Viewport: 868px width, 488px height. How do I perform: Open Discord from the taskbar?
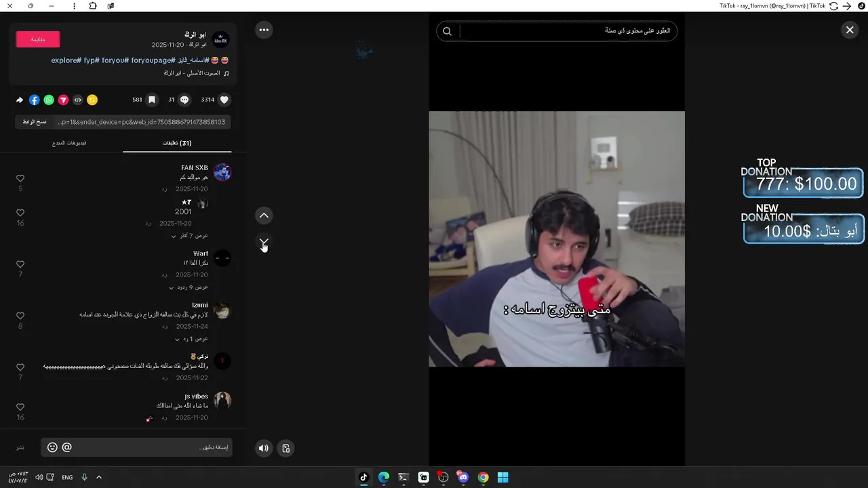pos(463,477)
